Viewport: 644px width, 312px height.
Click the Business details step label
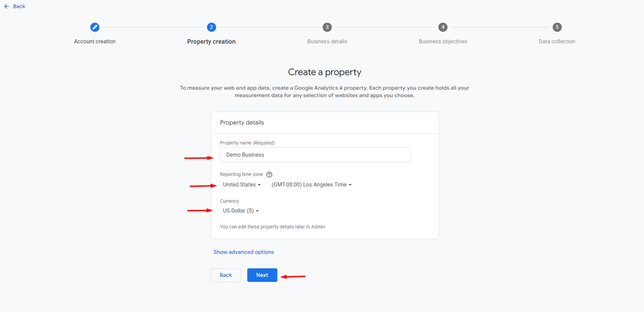(327, 41)
